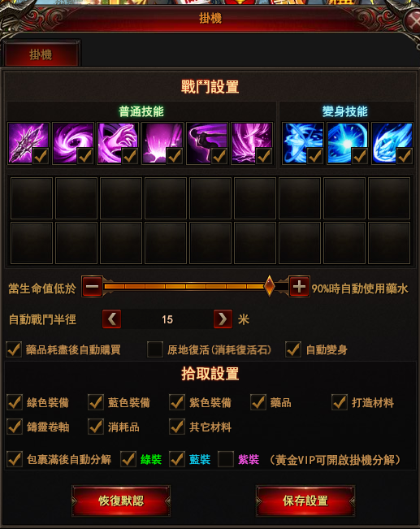Viewport: 420px width, 529px height.
Task: Click 恢復默認 button
Action: point(121,501)
